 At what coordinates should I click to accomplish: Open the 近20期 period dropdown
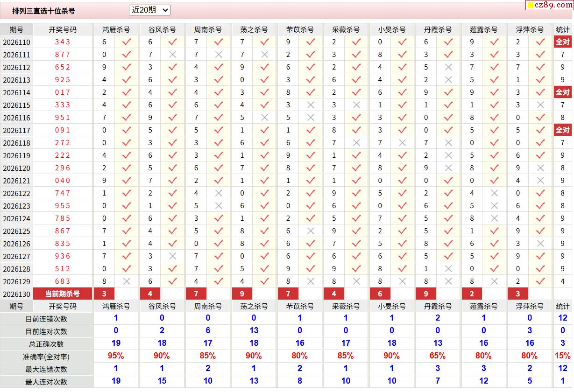(149, 10)
